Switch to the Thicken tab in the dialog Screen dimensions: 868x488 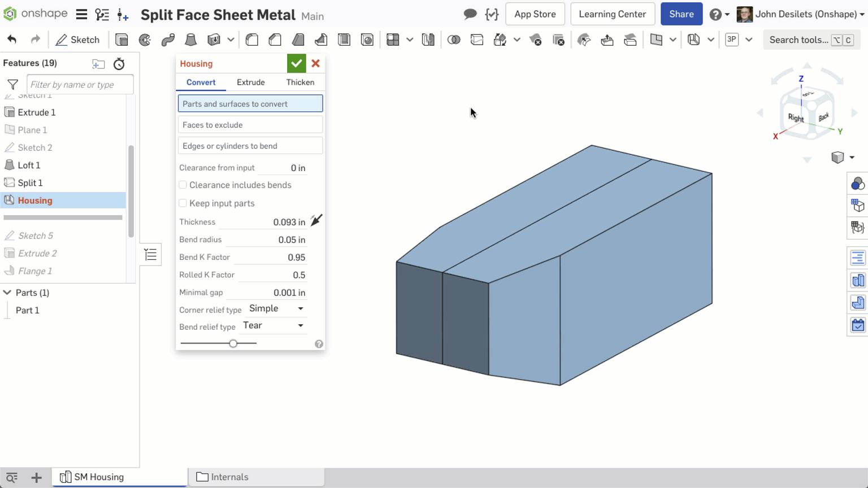point(300,82)
